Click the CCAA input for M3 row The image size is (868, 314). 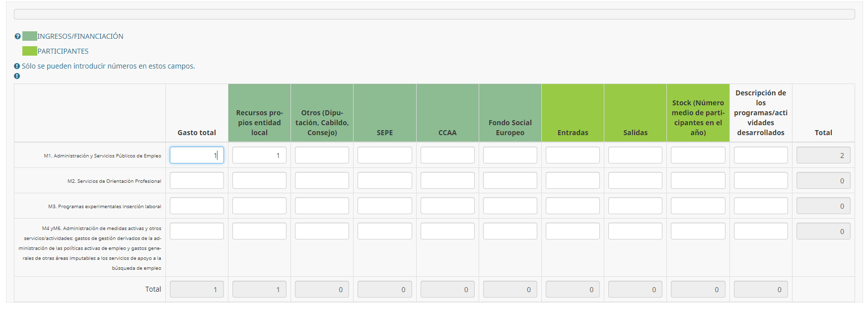click(447, 206)
